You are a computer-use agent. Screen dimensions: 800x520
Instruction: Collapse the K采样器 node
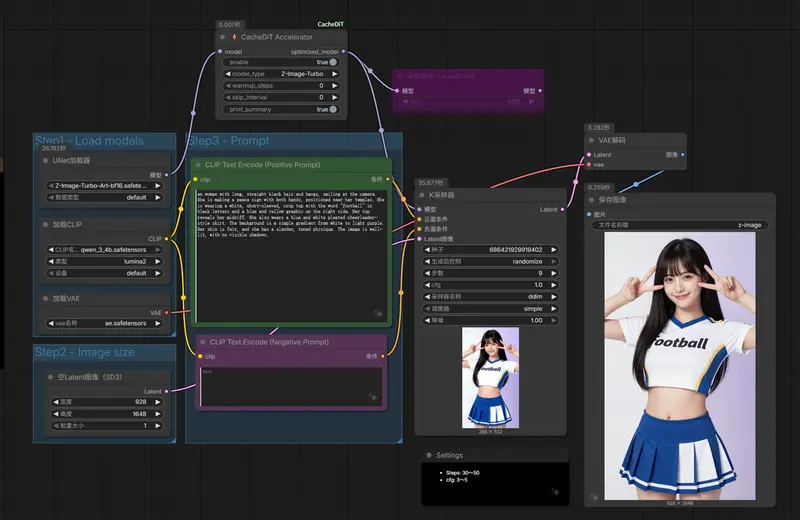421,195
